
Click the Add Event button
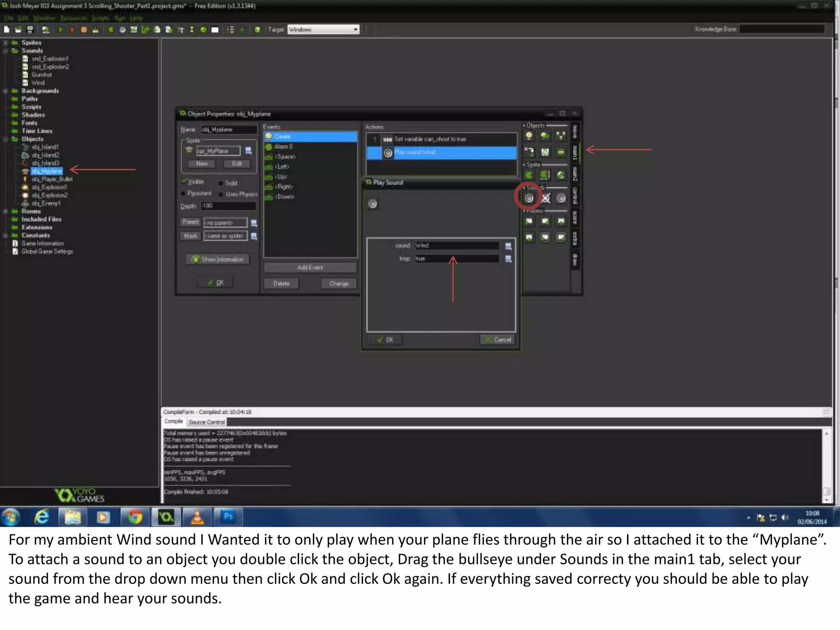(310, 267)
